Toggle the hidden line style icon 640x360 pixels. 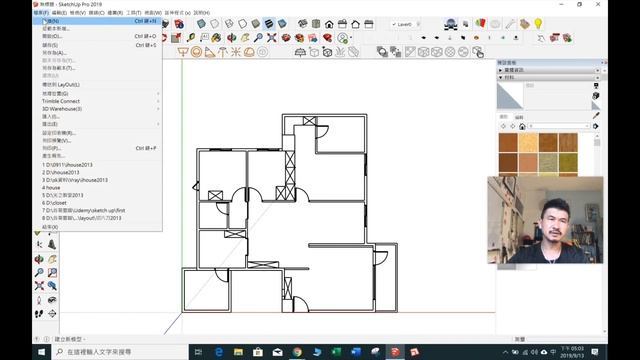click(242, 24)
